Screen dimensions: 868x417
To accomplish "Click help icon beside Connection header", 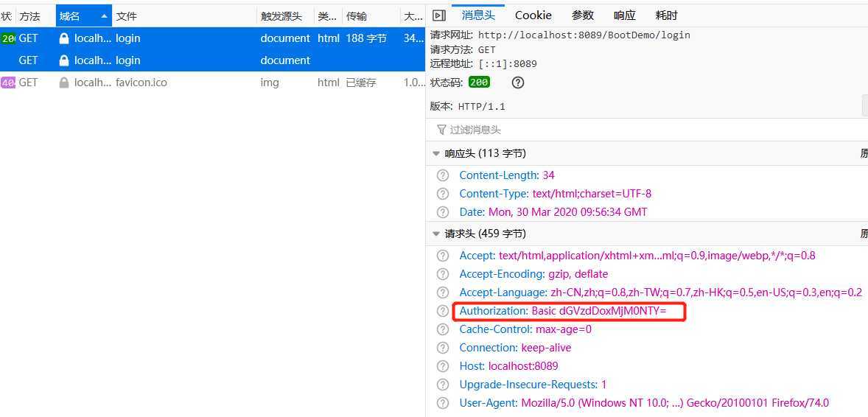I will point(442,348).
